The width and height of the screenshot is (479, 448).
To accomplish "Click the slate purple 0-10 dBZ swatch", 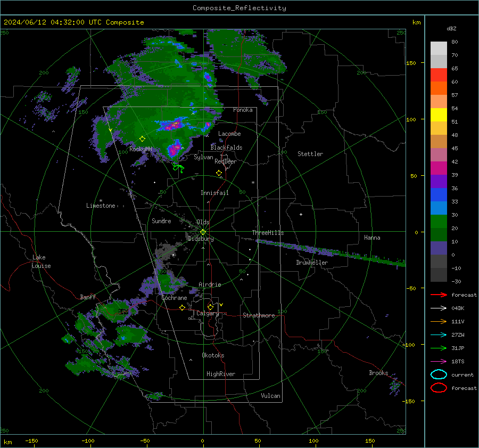I will [x=439, y=248].
